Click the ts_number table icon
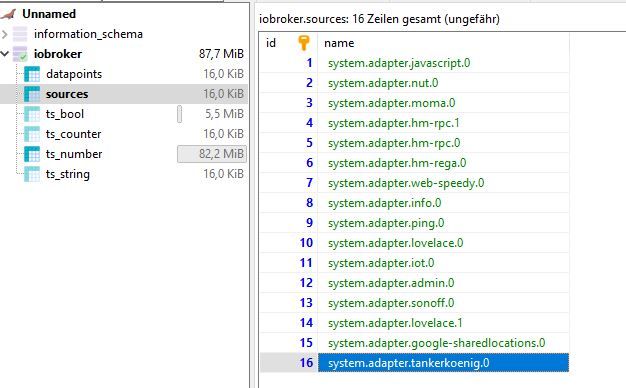This screenshot has height=388, width=626. (32, 154)
